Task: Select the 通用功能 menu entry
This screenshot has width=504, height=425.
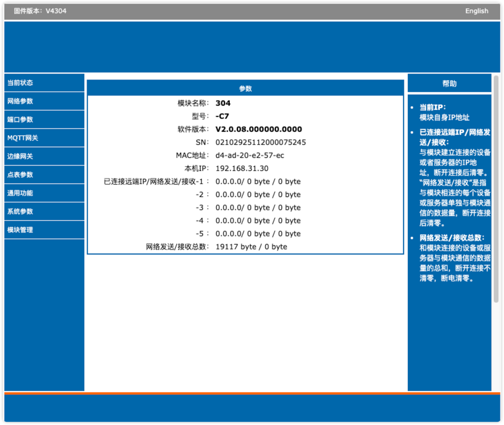Action: pyautogui.click(x=45, y=193)
